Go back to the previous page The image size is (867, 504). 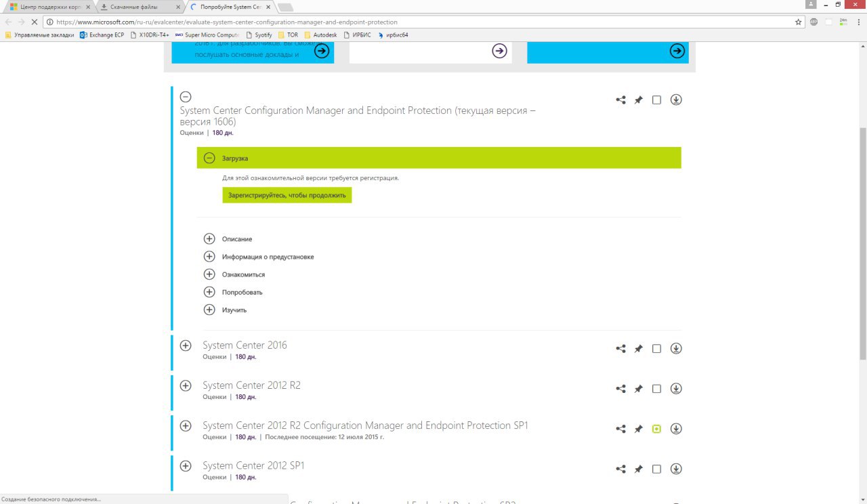tap(7, 22)
